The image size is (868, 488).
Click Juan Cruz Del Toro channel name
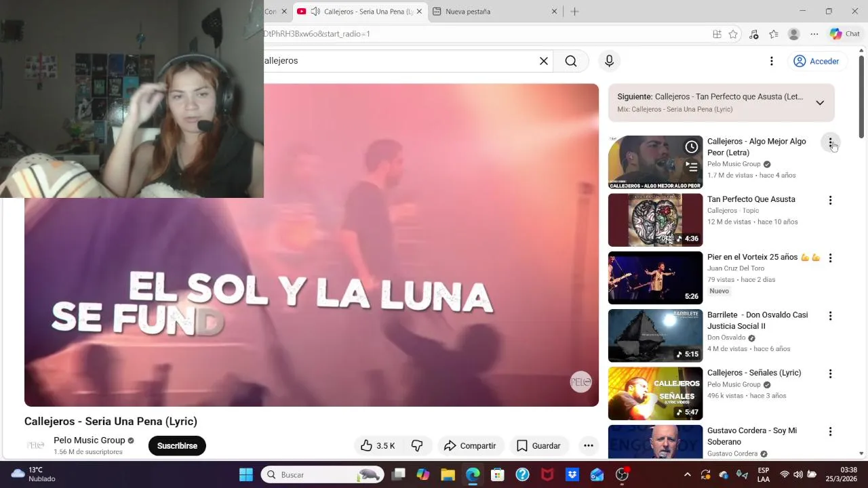point(736,268)
